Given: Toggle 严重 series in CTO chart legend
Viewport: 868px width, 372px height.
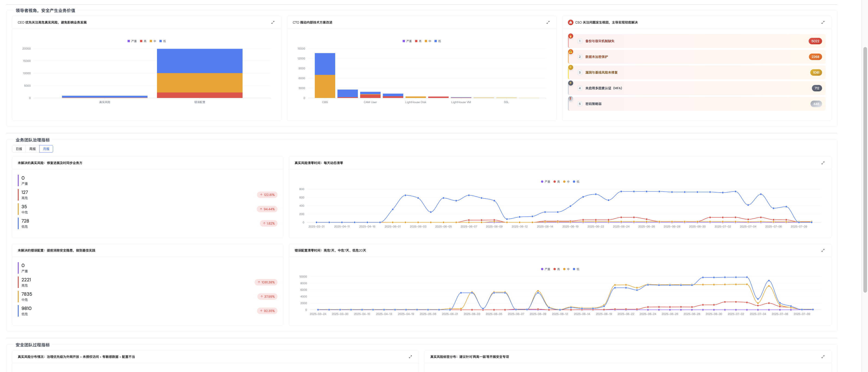Looking at the screenshot, I should [x=407, y=41].
